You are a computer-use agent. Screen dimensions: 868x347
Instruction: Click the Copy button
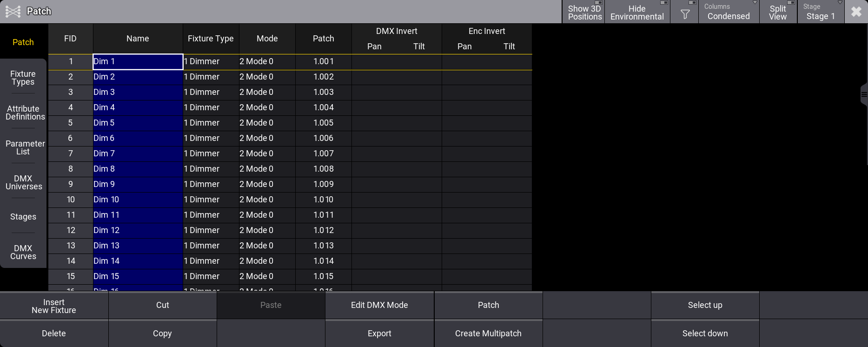coord(163,334)
